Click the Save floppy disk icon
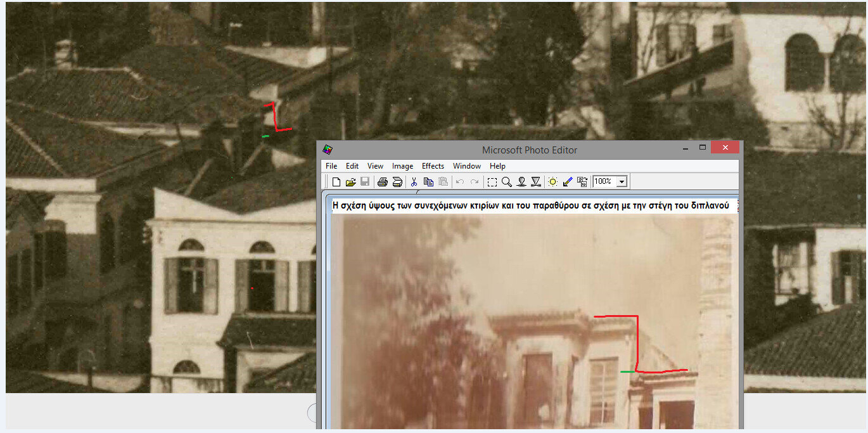 365,182
